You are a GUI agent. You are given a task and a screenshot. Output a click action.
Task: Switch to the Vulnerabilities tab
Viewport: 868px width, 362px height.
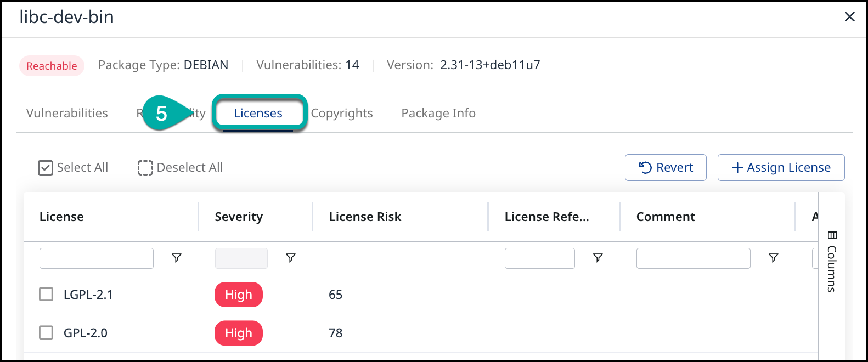[67, 114]
